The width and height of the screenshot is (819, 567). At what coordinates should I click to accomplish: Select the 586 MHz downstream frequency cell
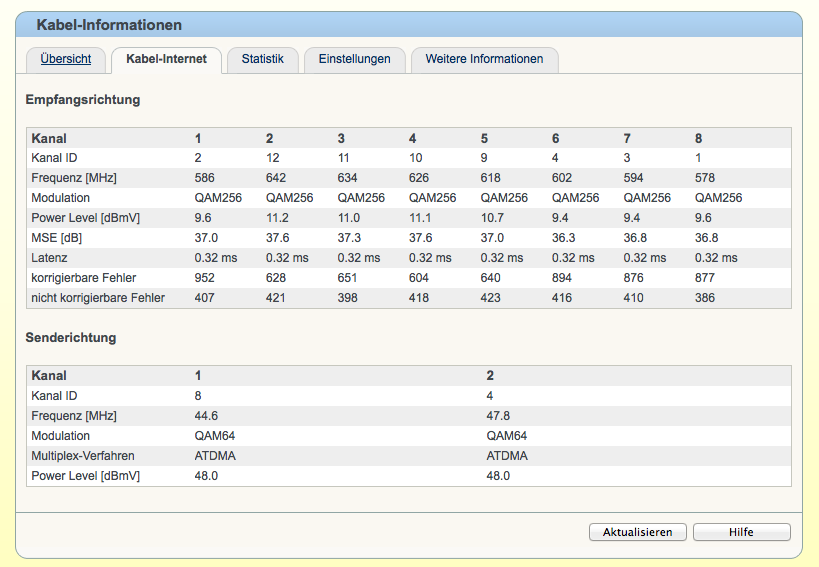[x=205, y=178]
